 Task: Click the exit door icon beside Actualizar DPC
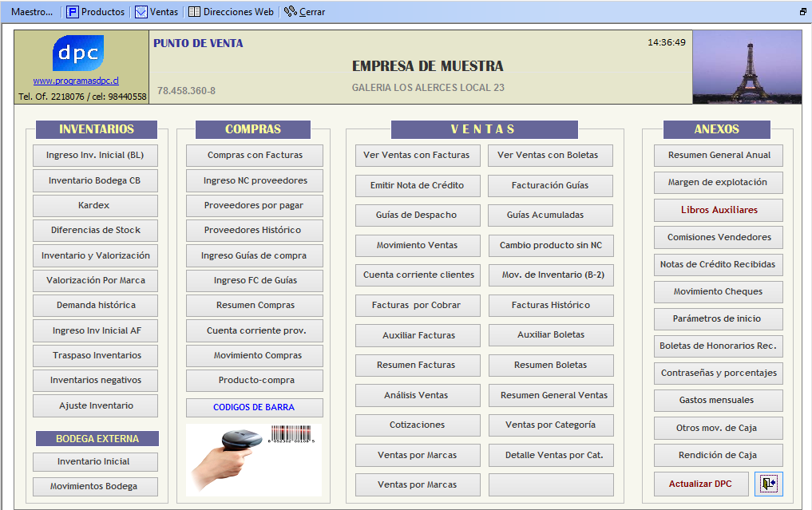coord(769,484)
